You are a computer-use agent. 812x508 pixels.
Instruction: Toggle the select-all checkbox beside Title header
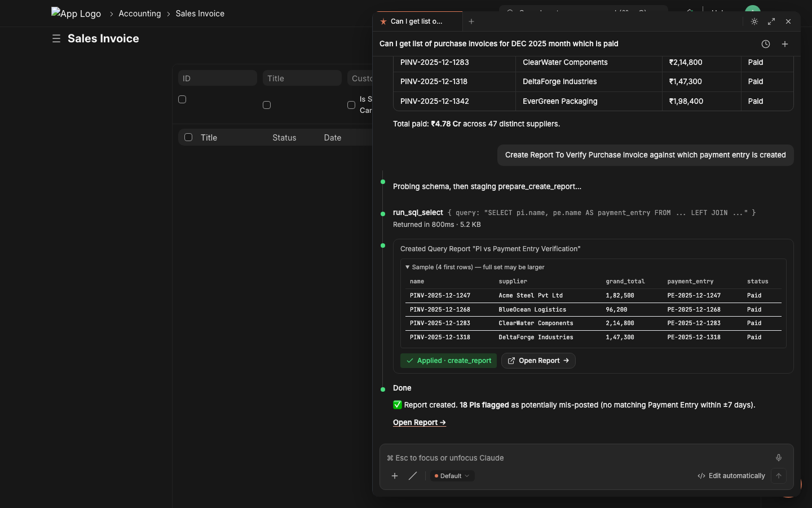point(188,137)
